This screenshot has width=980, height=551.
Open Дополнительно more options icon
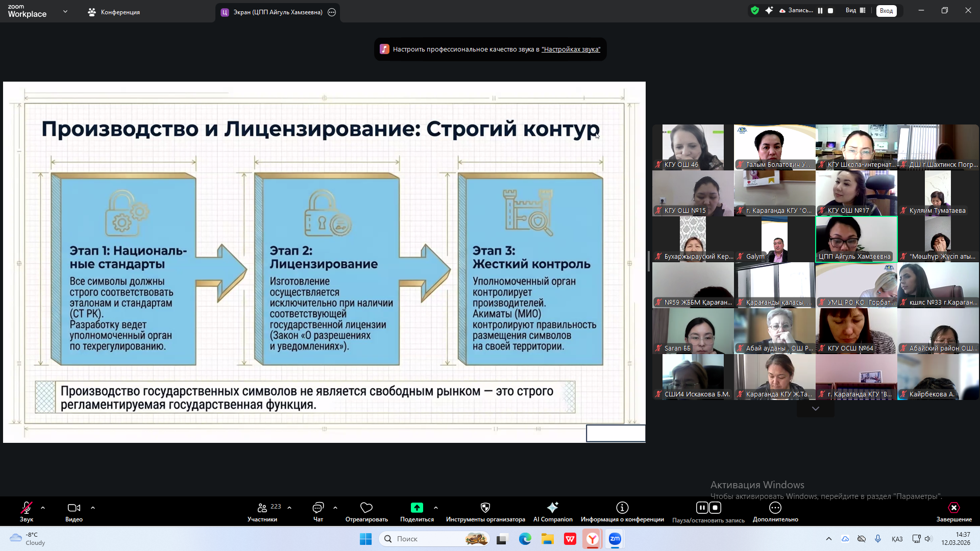tap(775, 508)
